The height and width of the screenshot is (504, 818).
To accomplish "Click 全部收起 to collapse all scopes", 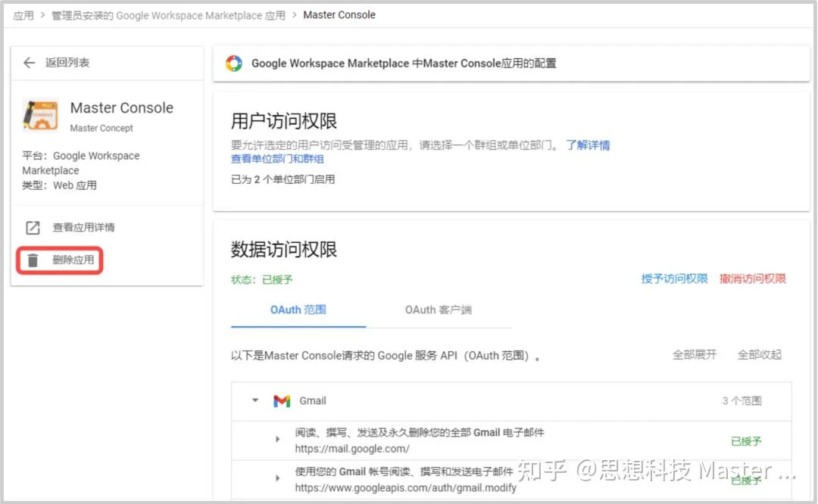I will [x=760, y=355].
